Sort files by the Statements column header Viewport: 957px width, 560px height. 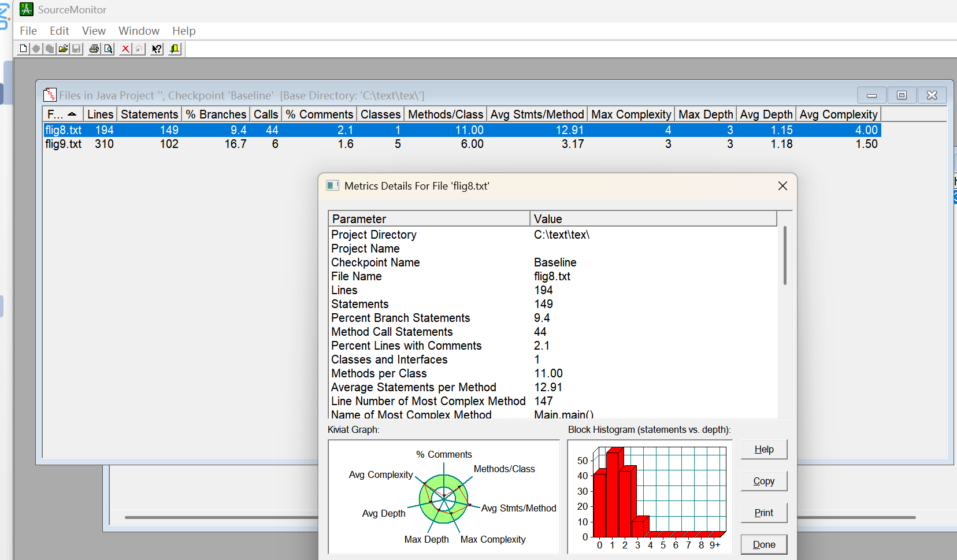click(150, 114)
